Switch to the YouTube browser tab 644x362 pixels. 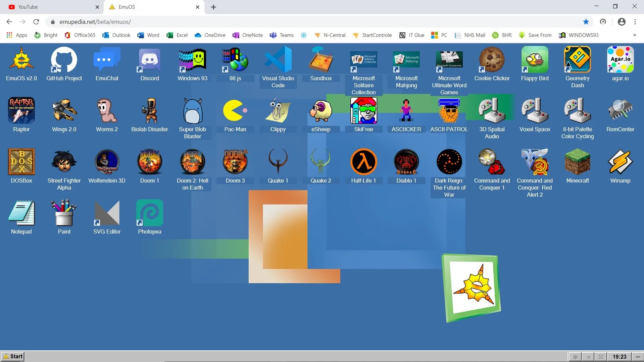tap(52, 7)
